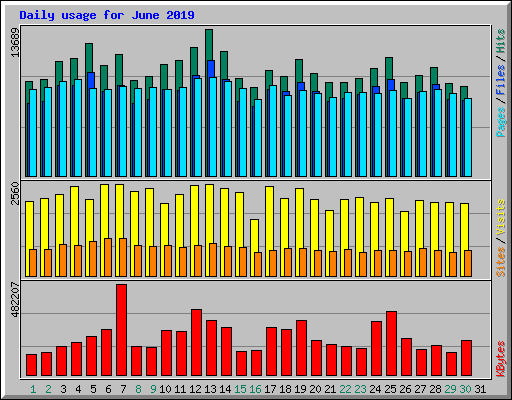
Task: Click day 23 on the x-axis
Action: [x=360, y=389]
